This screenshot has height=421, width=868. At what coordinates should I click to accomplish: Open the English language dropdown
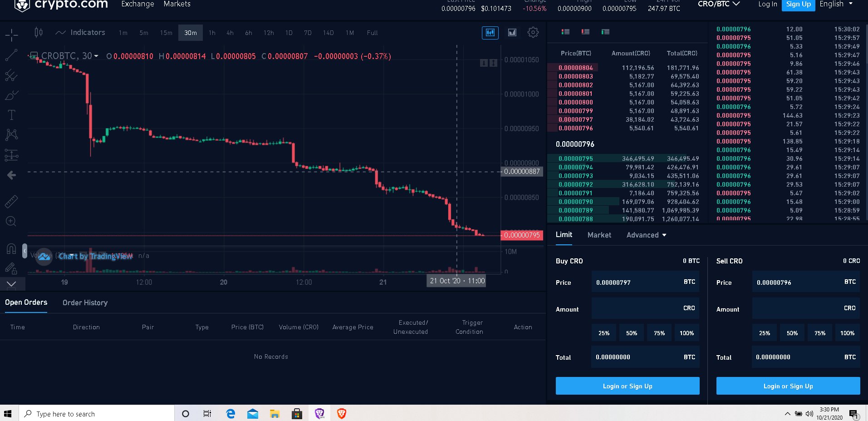click(836, 4)
